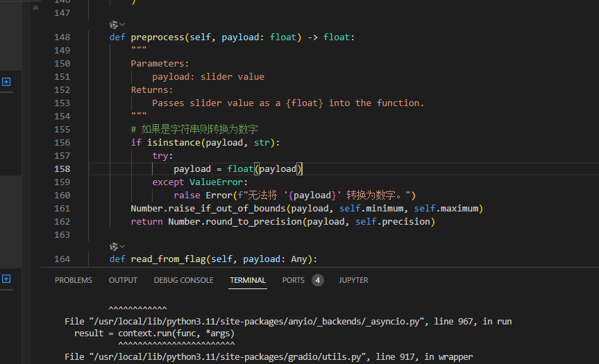Click line number 164 in the gutter
Image resolution: width=599 pixels, height=364 pixels.
pyautogui.click(x=62, y=259)
